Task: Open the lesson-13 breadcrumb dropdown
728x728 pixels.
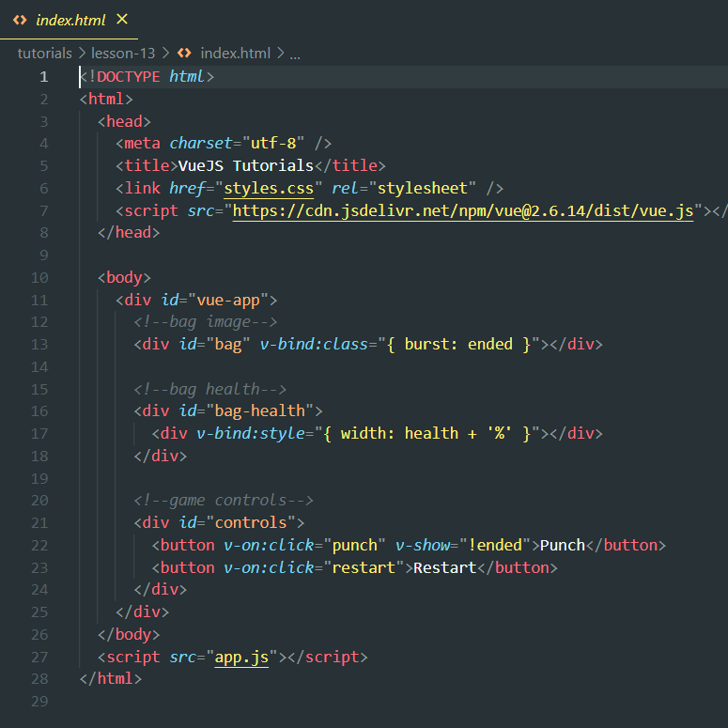Action: [122, 54]
